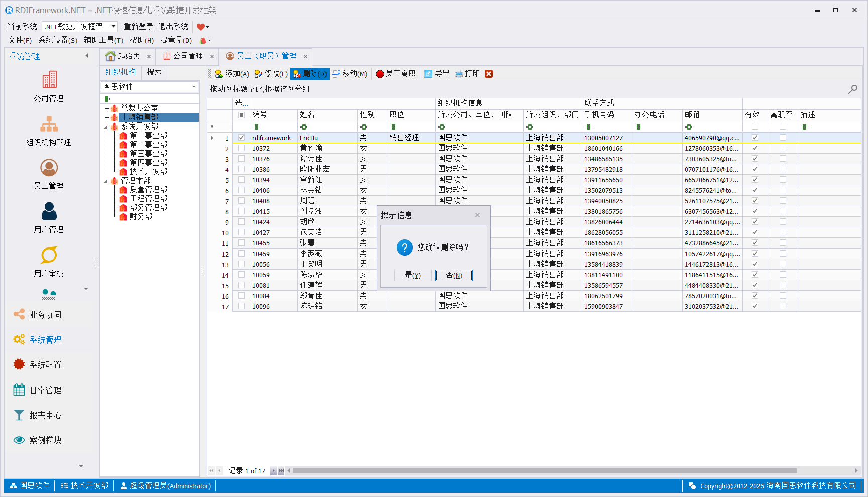
Task: Open 公司管理 in the sidebar
Action: pos(49,86)
